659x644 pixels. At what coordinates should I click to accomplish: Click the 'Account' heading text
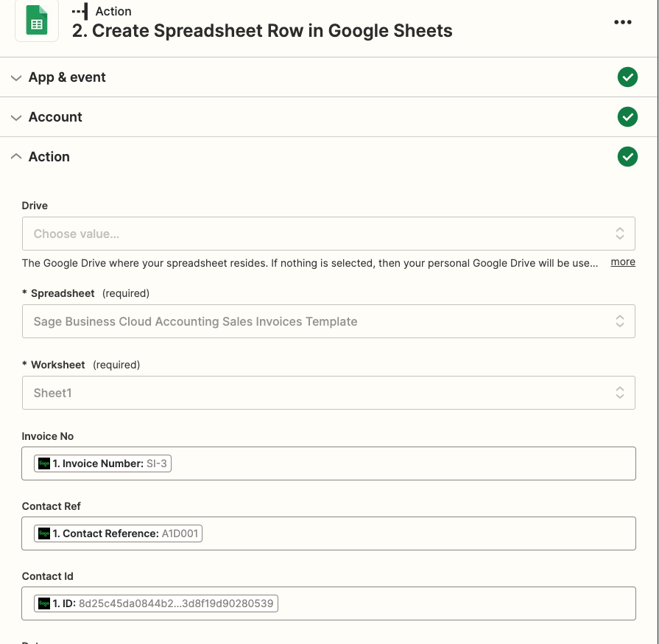[x=55, y=117]
